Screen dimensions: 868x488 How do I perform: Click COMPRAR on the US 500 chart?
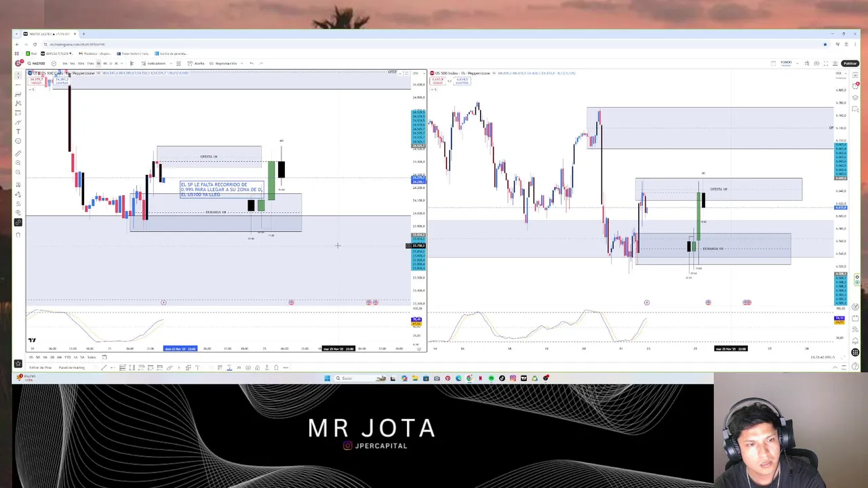pos(462,81)
